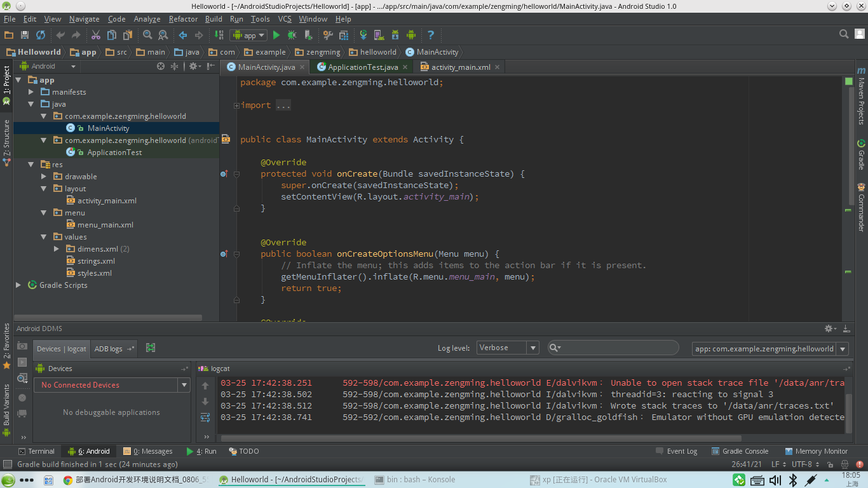Click the volume icon in system tray
Screen dimensions: 868x488
tap(774, 480)
